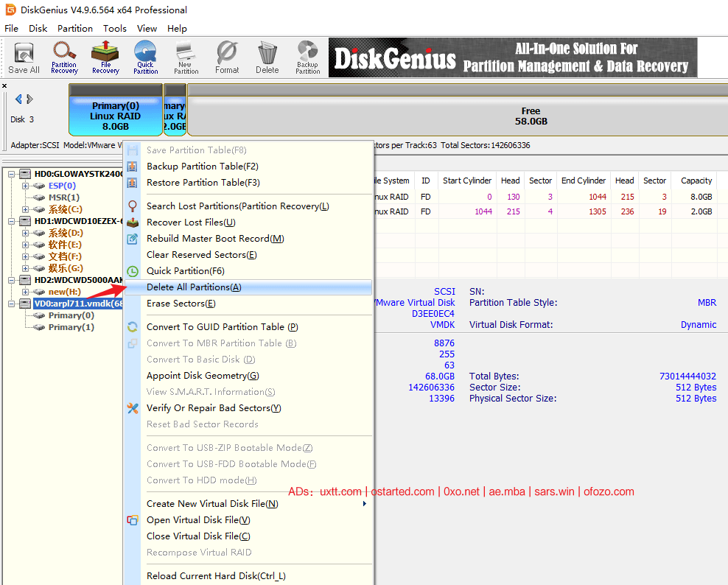Screen dimensions: 728x585
Task: Expand the 软件(E:) partition node
Action: coord(25,245)
